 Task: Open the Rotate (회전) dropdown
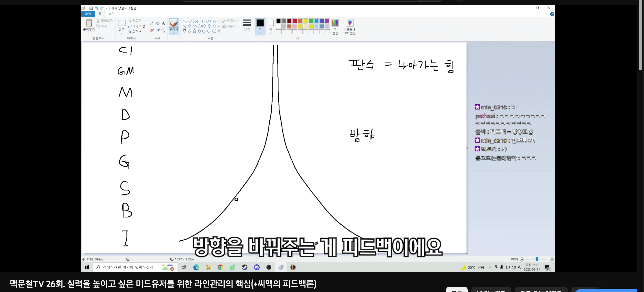135,32
